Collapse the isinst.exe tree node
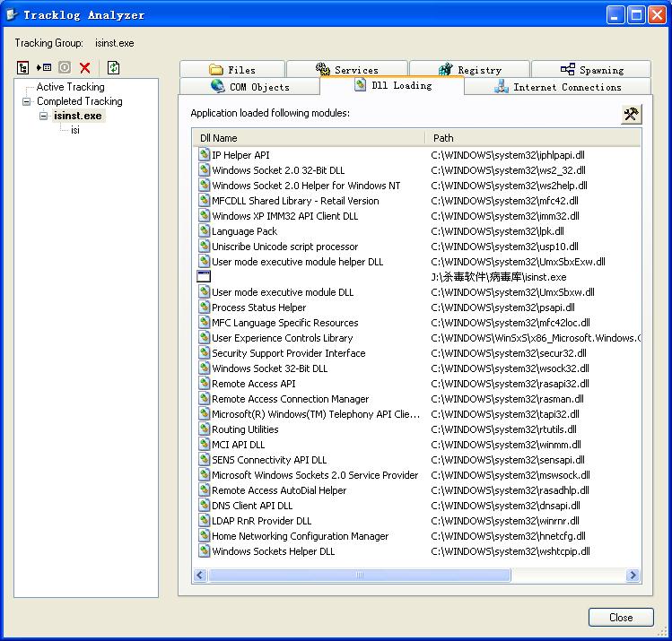 click(43, 117)
